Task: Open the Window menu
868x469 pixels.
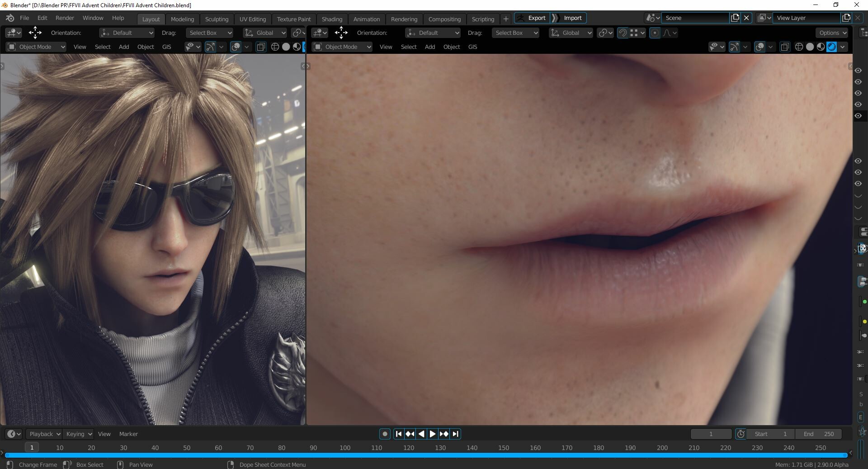Action: pos(93,18)
